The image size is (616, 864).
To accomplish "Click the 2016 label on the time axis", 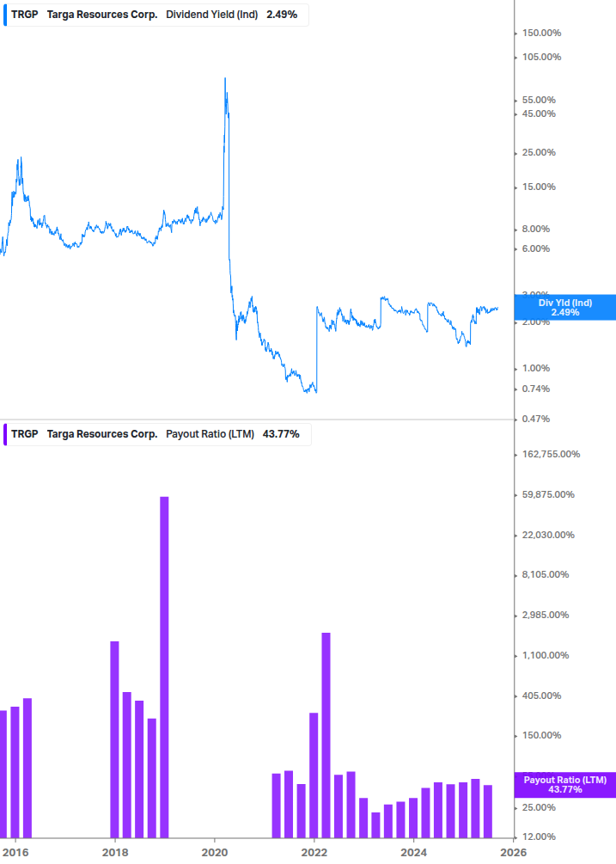I will [x=15, y=853].
